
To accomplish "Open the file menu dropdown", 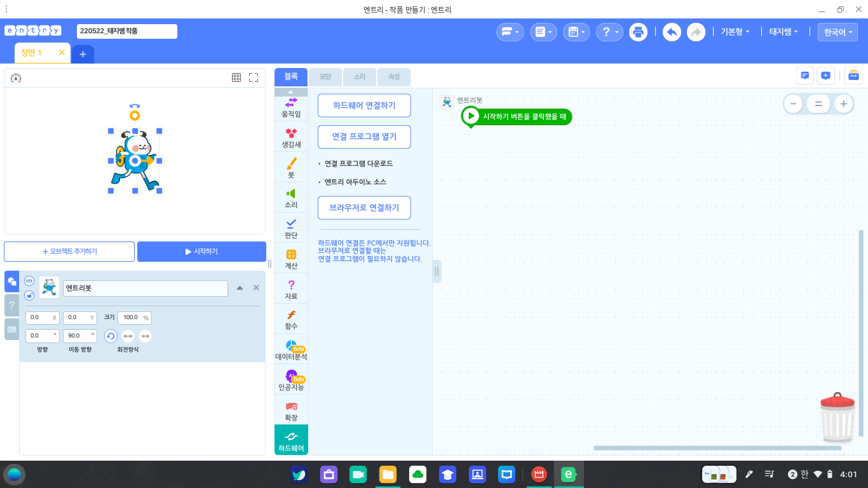I will [x=543, y=32].
